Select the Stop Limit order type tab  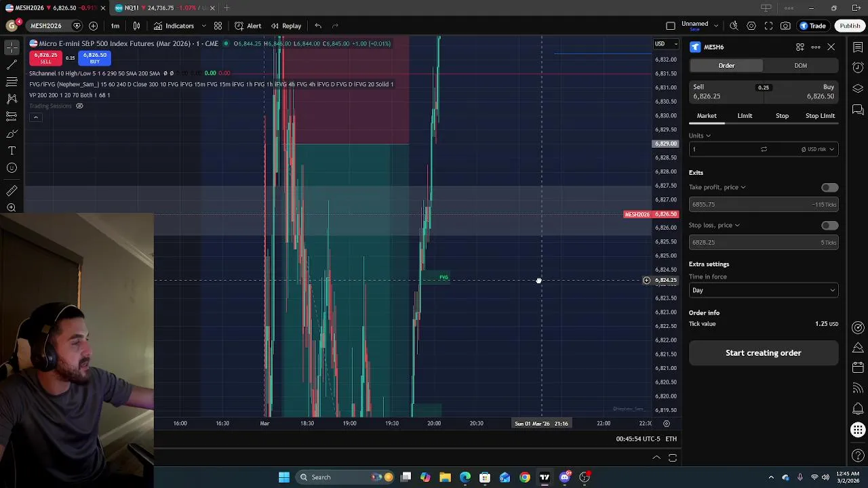(820, 116)
